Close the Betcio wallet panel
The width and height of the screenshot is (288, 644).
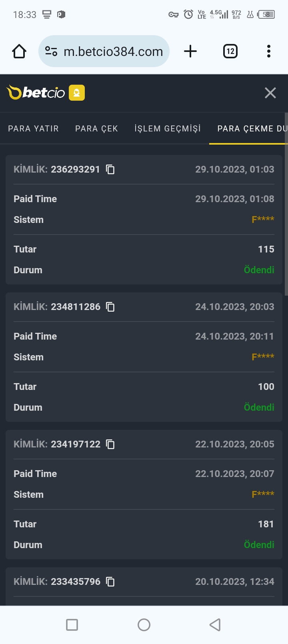pyautogui.click(x=270, y=93)
